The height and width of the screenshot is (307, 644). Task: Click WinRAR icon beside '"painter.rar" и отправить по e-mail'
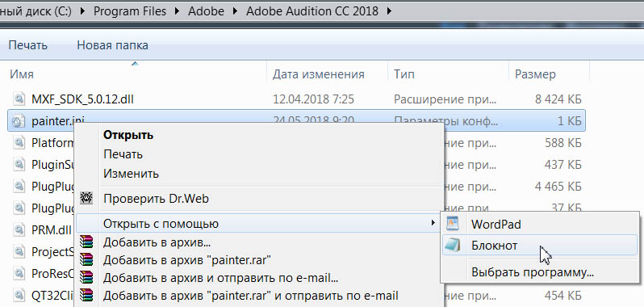pyautogui.click(x=86, y=296)
